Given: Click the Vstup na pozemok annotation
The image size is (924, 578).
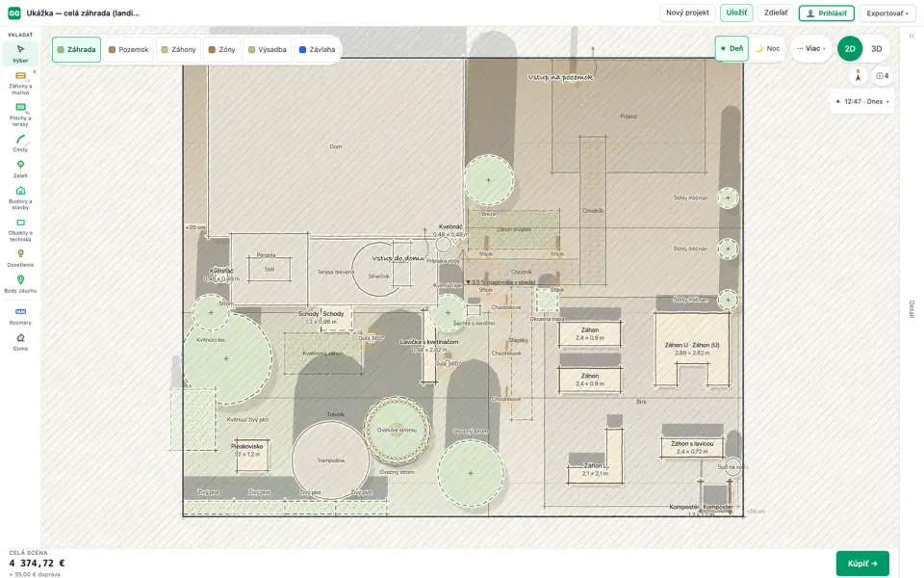Looking at the screenshot, I should [x=560, y=77].
